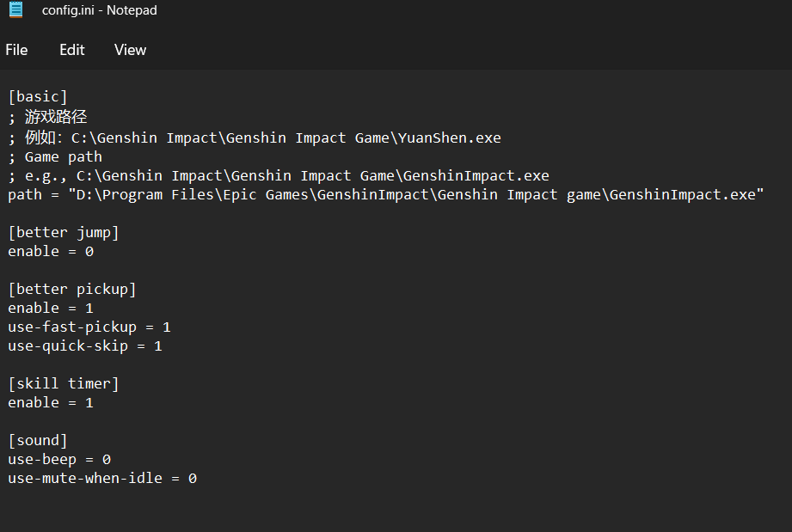Open the View menu
The width and height of the screenshot is (792, 532).
click(130, 50)
